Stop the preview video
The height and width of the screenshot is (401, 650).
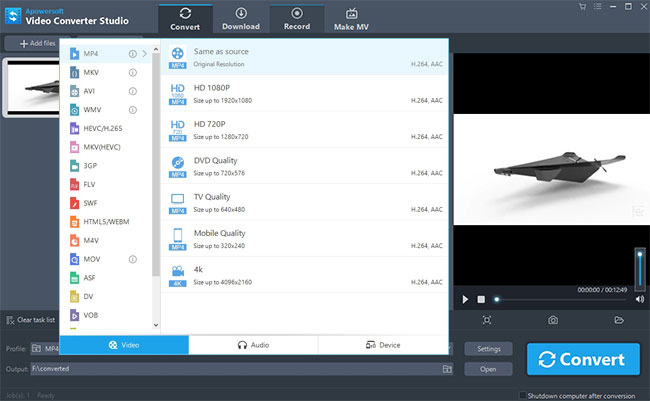point(481,299)
